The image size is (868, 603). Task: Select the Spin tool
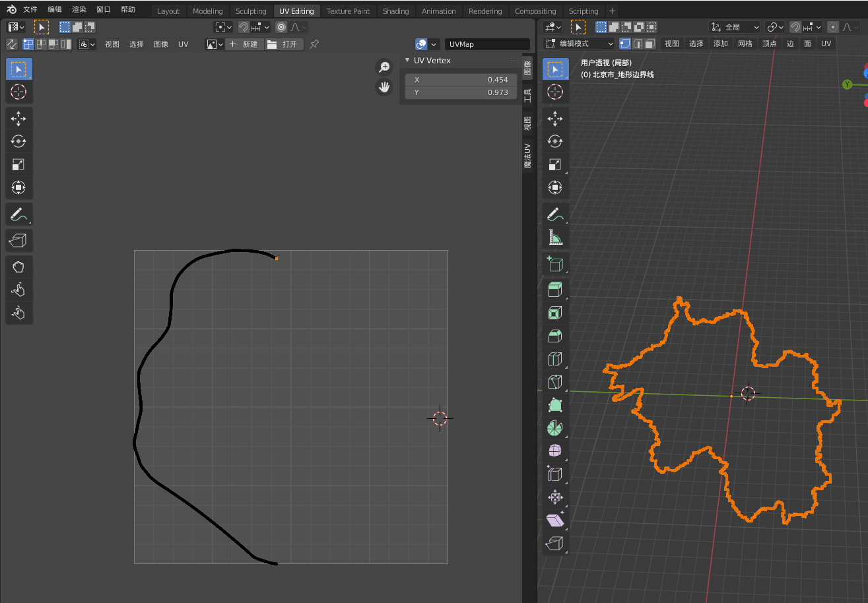coord(555,428)
